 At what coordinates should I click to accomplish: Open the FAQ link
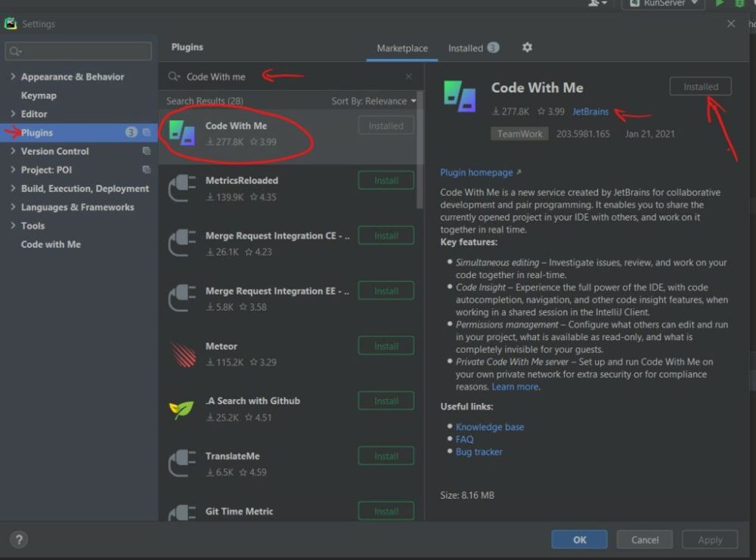pos(464,440)
